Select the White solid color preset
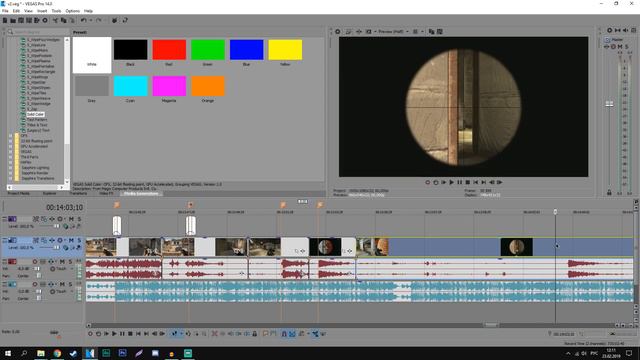Screen dimensions: 640x360 (x=92, y=55)
